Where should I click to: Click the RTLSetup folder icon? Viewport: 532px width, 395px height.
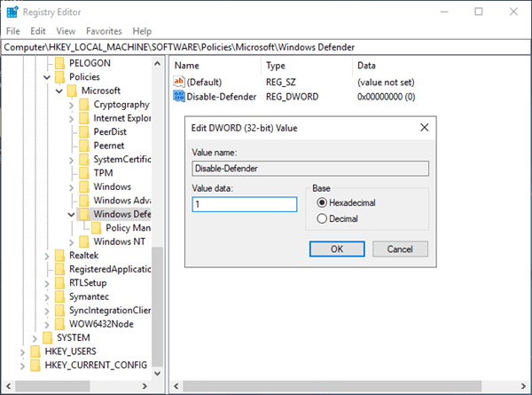click(x=59, y=282)
